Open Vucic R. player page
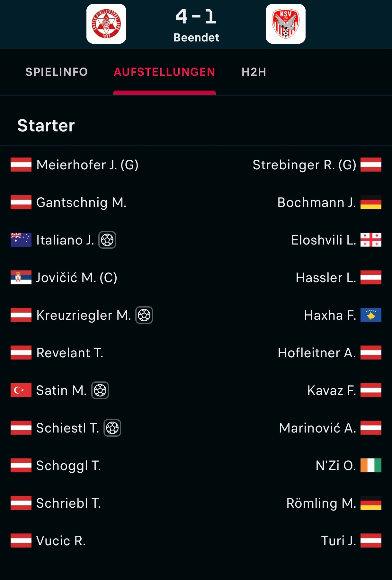392x580 pixels. 61,541
